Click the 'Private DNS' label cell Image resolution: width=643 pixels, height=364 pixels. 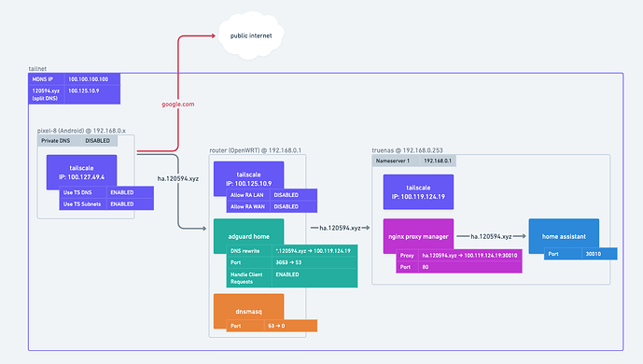coord(59,141)
